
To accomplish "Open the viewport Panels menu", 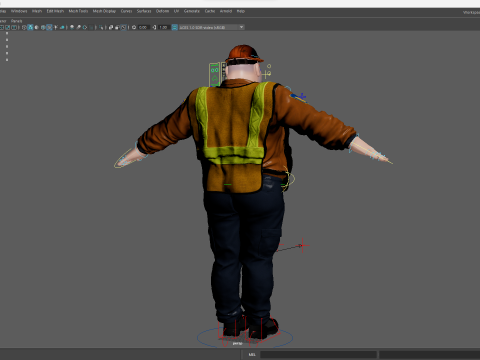I will click(16, 21).
